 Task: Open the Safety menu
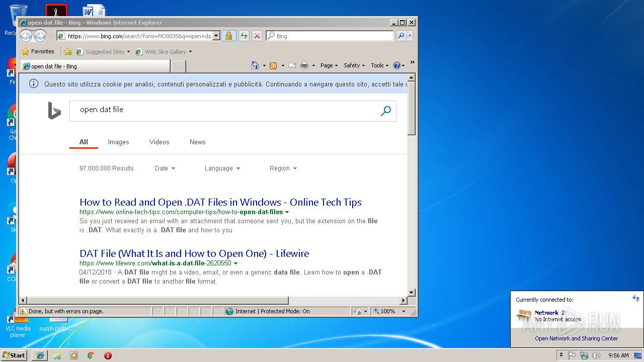[x=354, y=65]
